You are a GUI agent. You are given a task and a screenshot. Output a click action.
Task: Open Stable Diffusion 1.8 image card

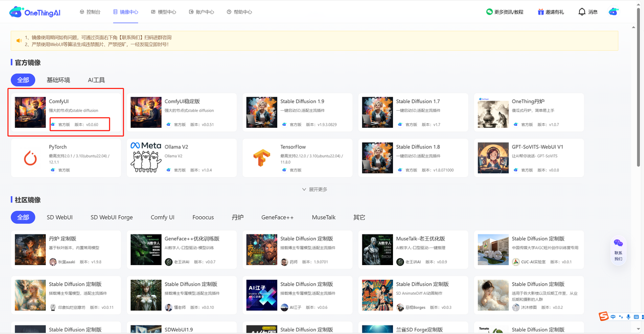click(413, 158)
